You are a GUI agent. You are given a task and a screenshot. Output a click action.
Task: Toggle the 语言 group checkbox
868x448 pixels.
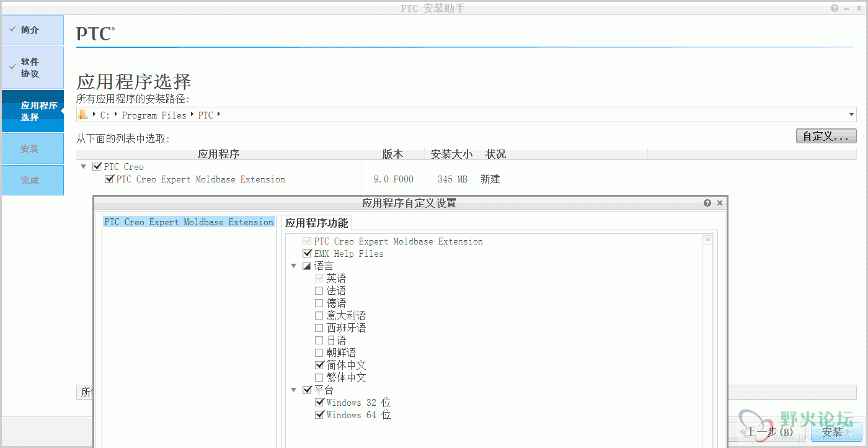(x=307, y=266)
